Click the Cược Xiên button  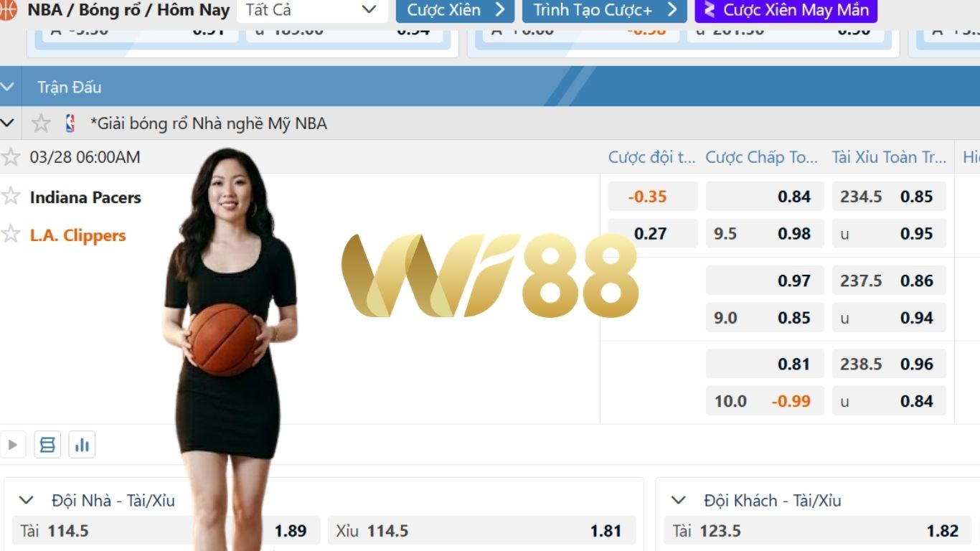455,10
